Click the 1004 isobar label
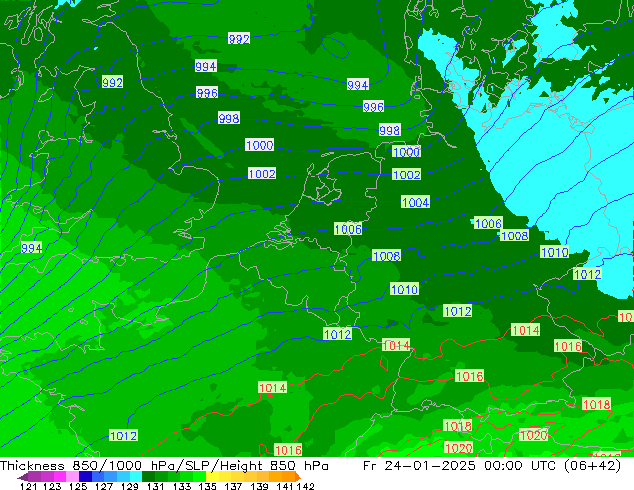The width and height of the screenshot is (634, 490). tap(416, 202)
